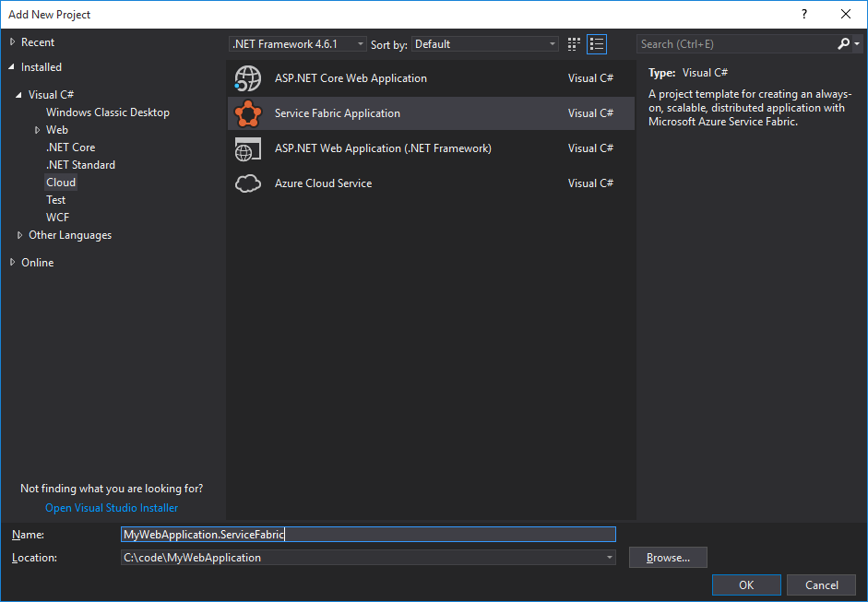Click the Cancel button
This screenshot has width=868, height=602.
click(822, 584)
